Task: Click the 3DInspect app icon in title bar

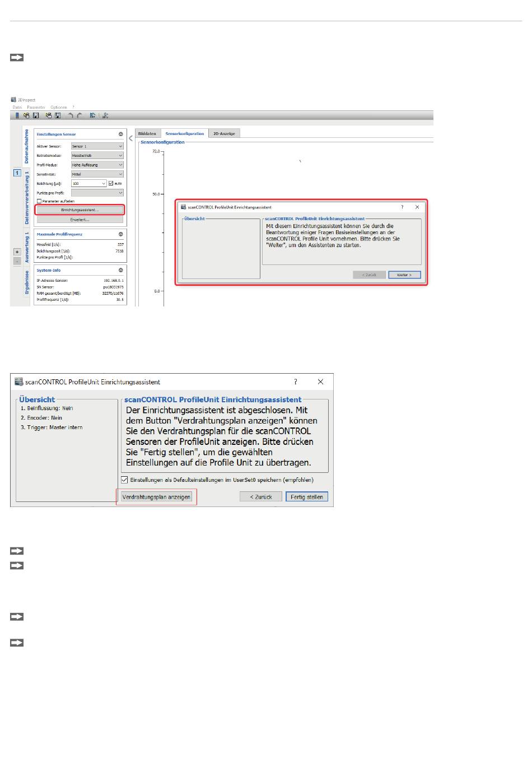Action: coord(13,100)
